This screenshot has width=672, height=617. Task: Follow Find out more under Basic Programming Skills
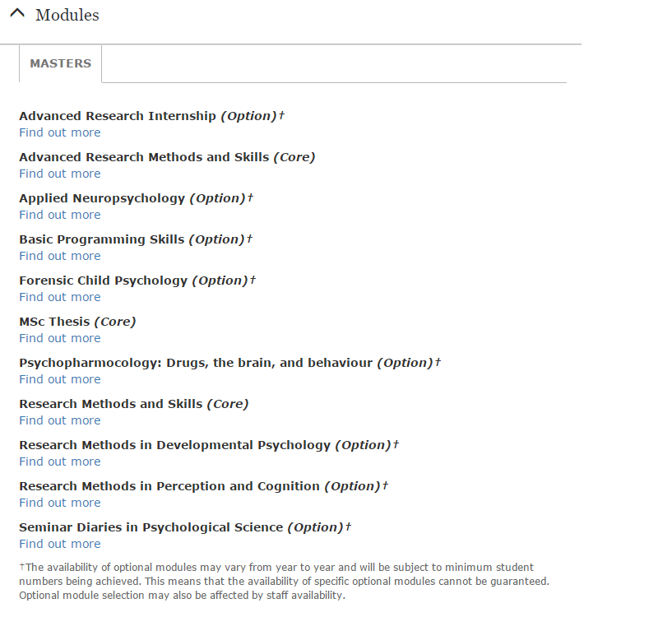[60, 256]
